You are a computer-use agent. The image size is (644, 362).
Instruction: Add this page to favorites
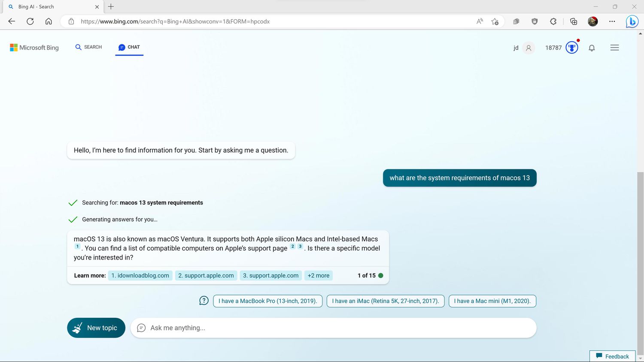pyautogui.click(x=495, y=21)
